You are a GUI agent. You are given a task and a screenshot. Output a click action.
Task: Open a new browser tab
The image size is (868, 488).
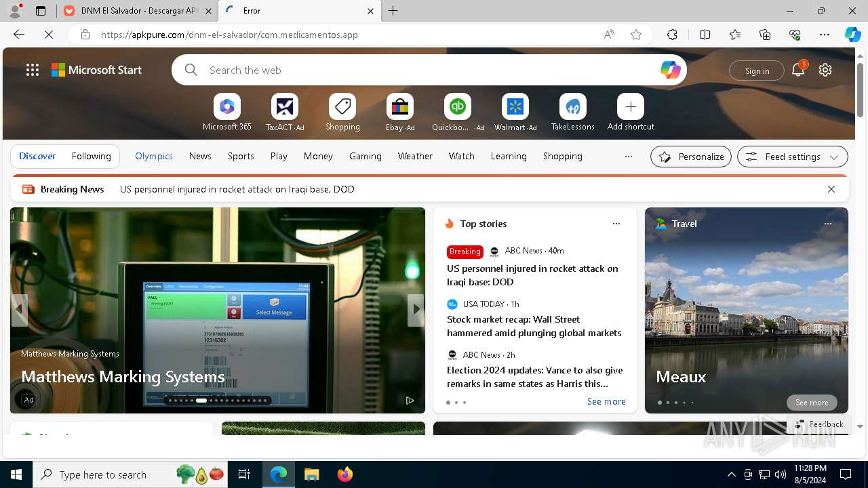[x=393, y=11]
